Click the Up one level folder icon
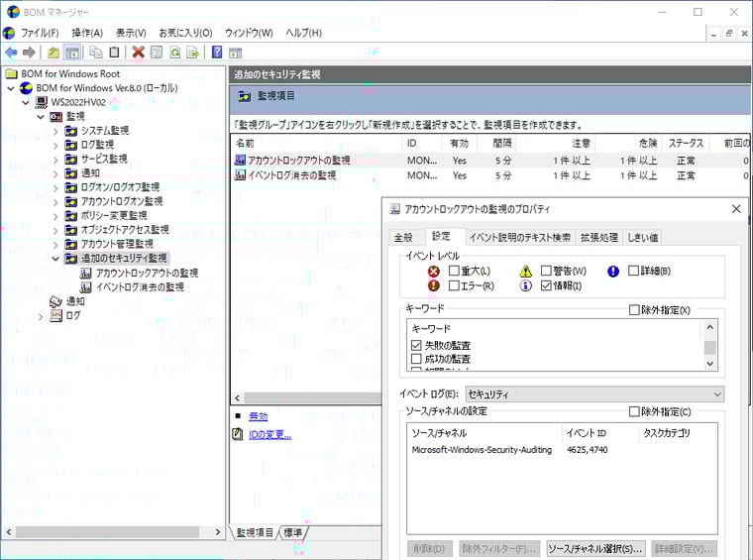This screenshot has width=753, height=560. tap(54, 53)
